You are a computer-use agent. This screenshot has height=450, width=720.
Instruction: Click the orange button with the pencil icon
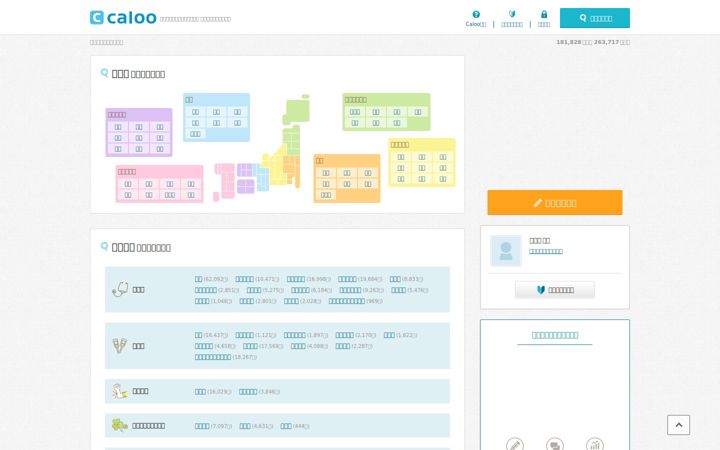[x=555, y=202]
